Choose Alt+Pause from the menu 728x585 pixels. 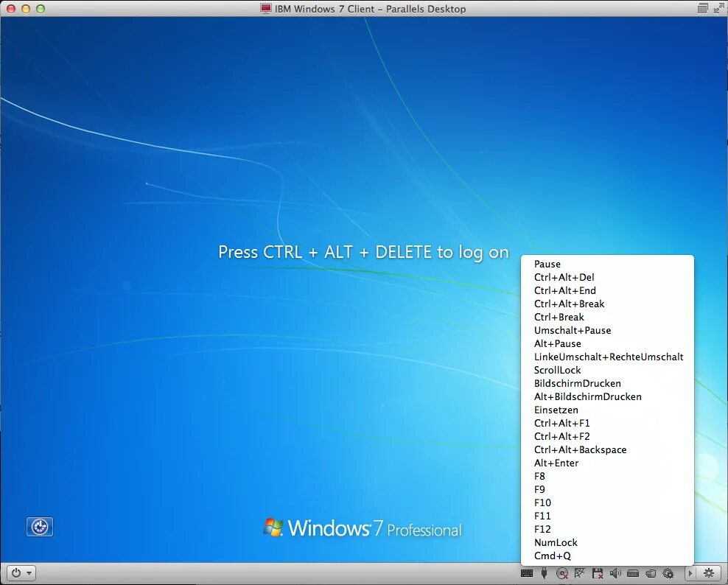607,343
